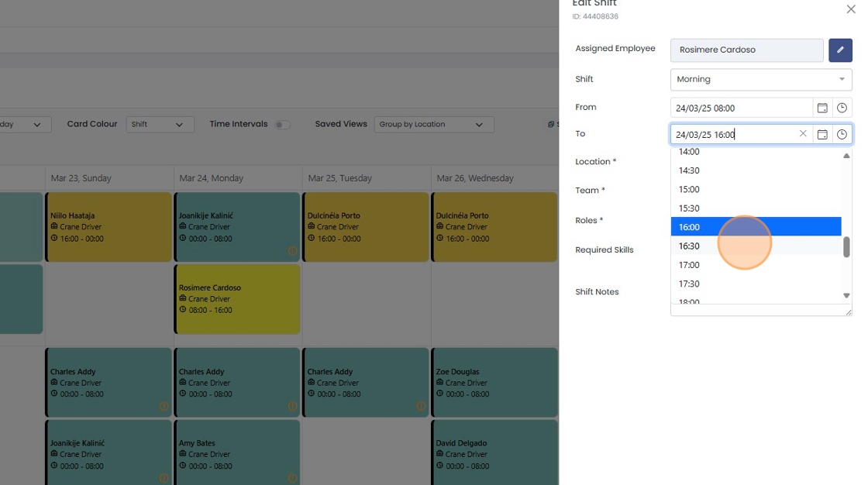Open Rosimere Cardoso 08:00 - 16:00 shift card

[237, 299]
